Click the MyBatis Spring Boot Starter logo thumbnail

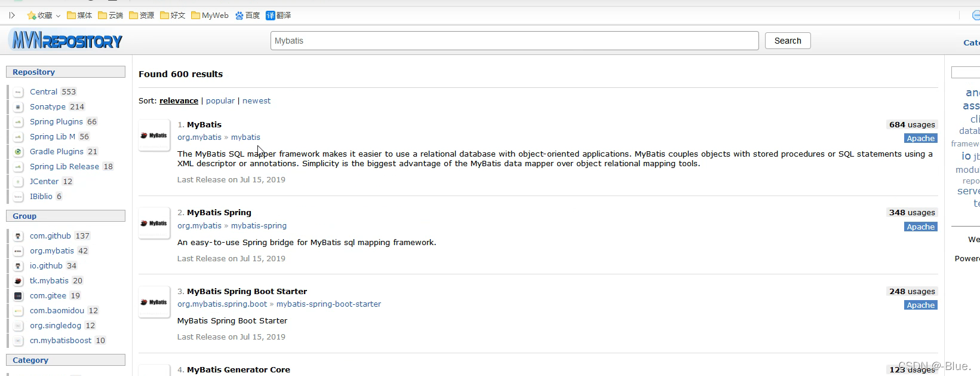coord(154,302)
